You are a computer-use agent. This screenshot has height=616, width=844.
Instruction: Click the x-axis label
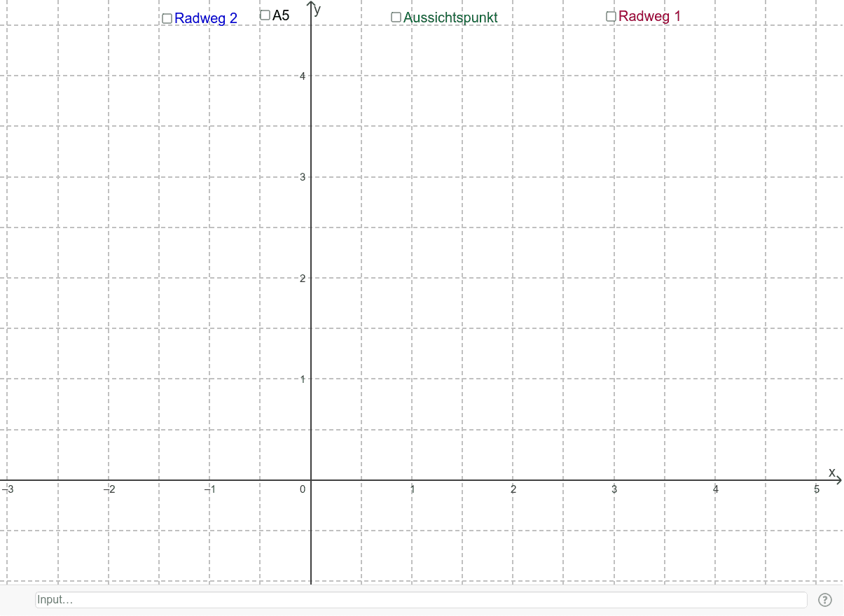point(832,472)
